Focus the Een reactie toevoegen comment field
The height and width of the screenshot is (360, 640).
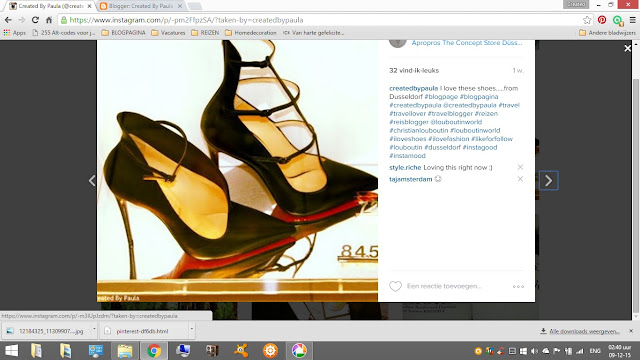(x=444, y=286)
